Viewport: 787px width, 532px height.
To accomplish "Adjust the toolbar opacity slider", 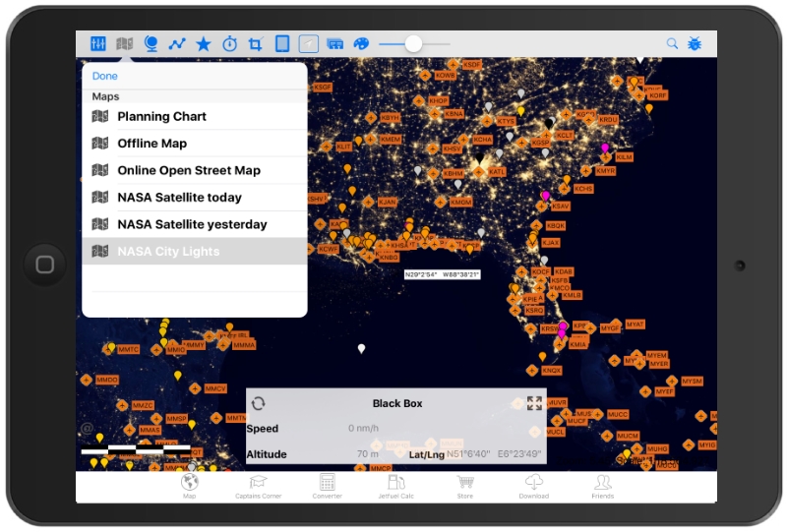I will click(413, 44).
